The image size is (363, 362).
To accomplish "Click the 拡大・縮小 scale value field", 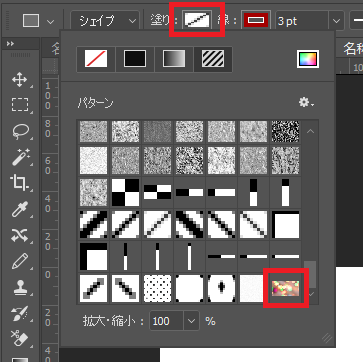I will pos(166,321).
